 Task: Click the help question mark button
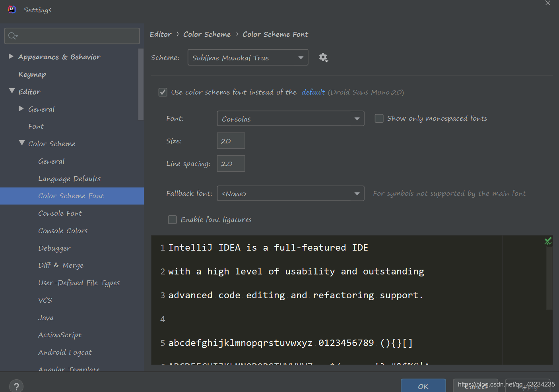point(16,386)
